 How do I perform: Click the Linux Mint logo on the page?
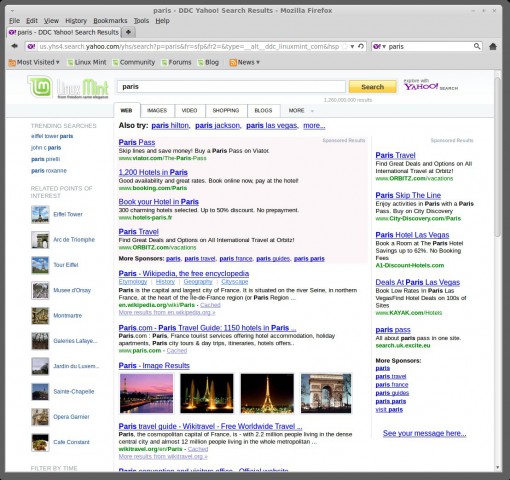point(68,87)
